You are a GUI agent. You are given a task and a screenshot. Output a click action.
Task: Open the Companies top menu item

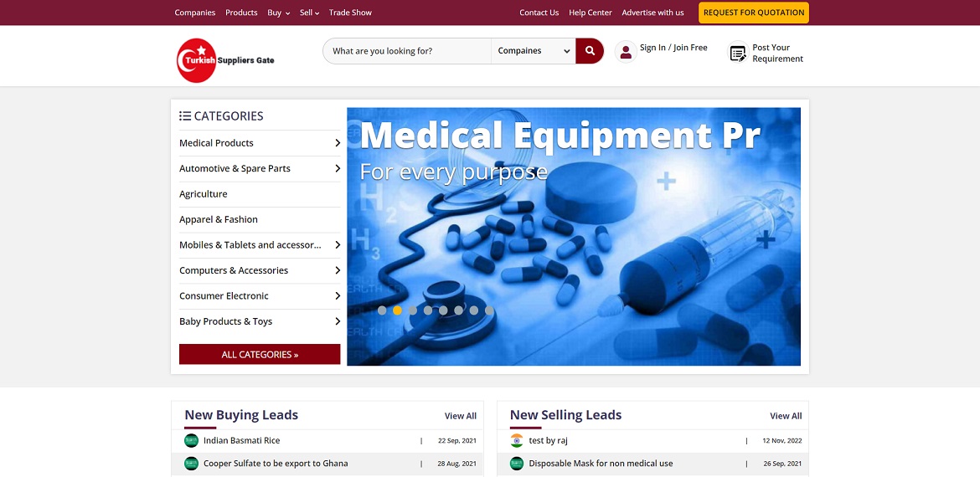tap(195, 13)
